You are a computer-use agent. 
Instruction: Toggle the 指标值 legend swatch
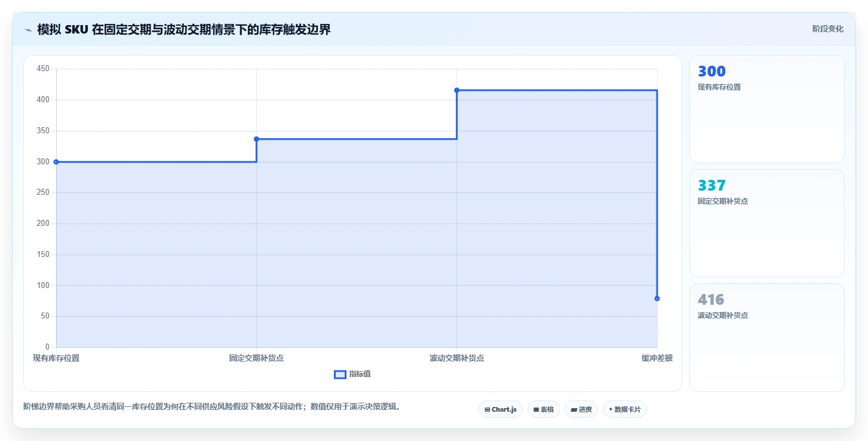(x=340, y=374)
